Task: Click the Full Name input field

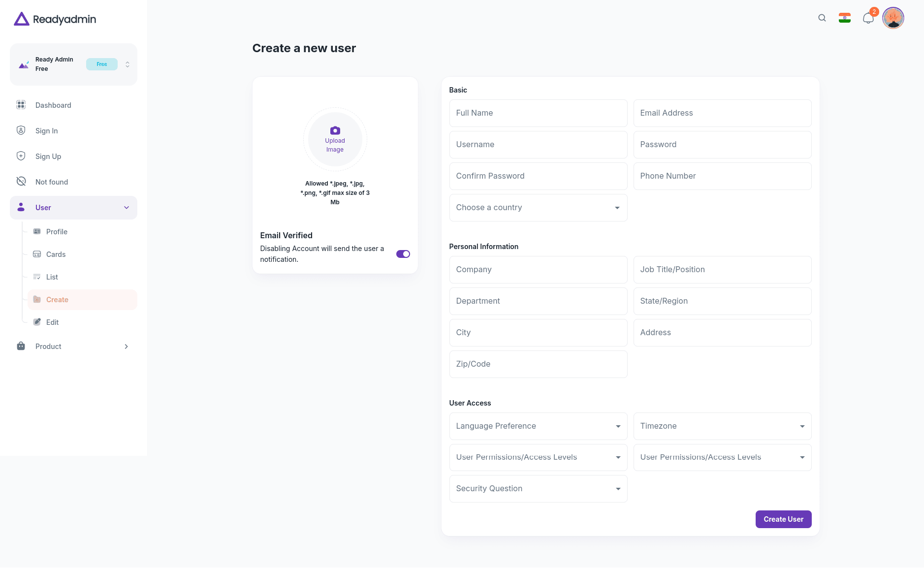Action: (538, 113)
